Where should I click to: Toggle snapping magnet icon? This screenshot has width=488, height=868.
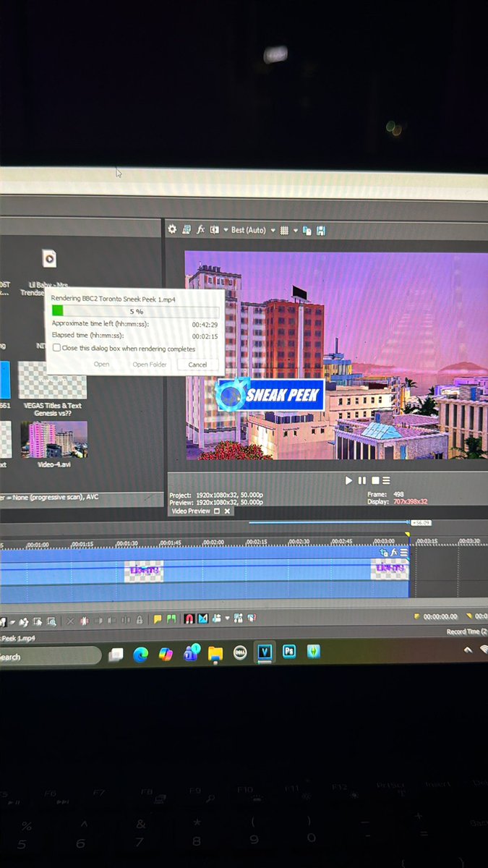(x=189, y=619)
